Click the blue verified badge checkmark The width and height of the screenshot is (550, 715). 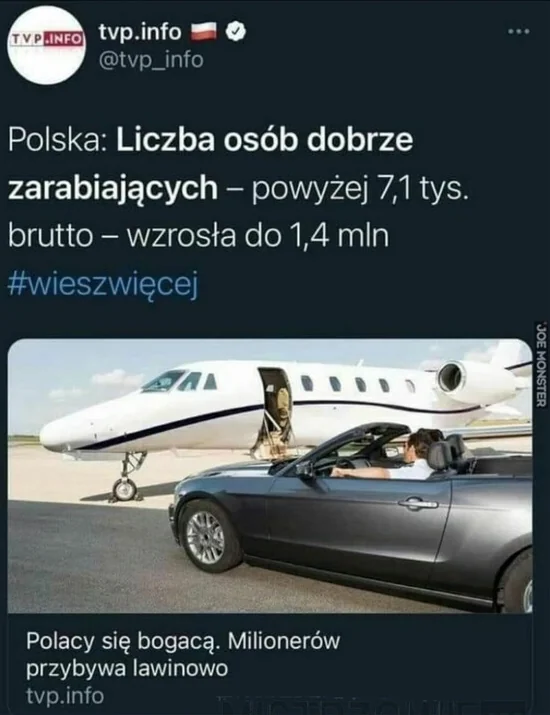coord(236,31)
